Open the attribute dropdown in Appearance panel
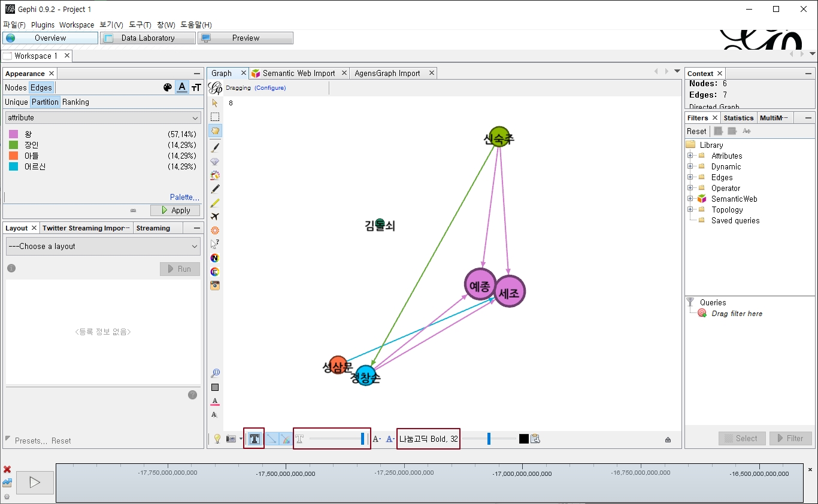The height and width of the screenshot is (504, 818). pos(102,117)
